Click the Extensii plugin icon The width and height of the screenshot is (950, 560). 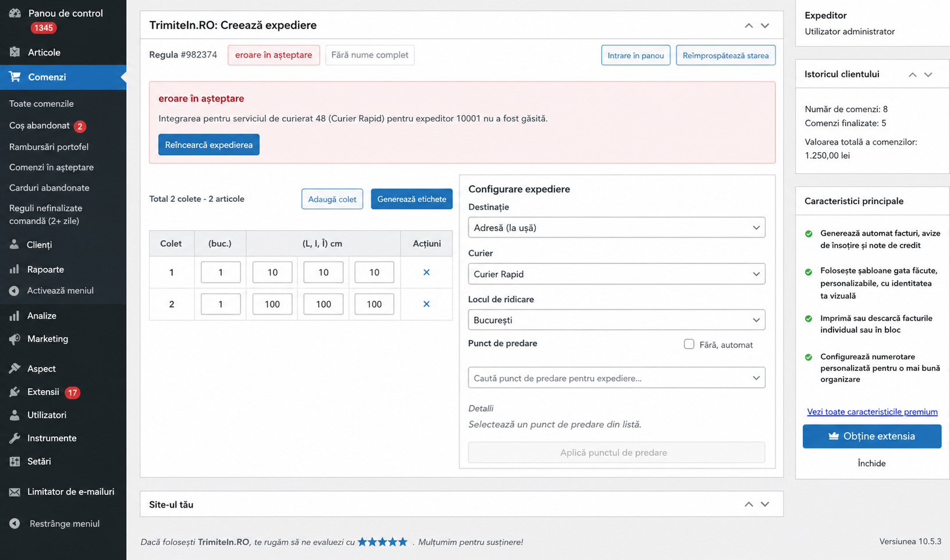(15, 392)
